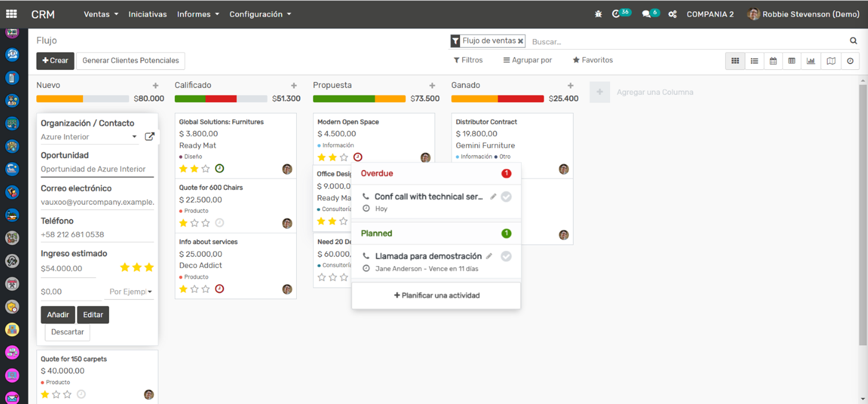Screen dimensions: 868x404
Task: Click Planificar una actividad
Action: pos(436,296)
